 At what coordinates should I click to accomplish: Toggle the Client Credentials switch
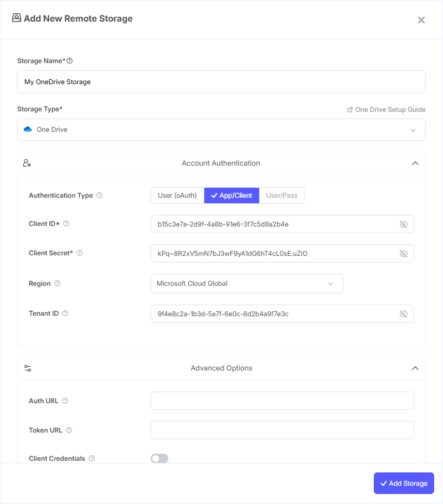[159, 459]
